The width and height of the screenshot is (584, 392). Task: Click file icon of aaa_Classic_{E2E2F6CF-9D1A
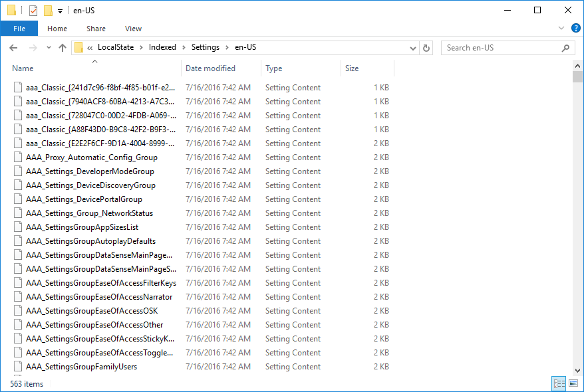[18, 144]
